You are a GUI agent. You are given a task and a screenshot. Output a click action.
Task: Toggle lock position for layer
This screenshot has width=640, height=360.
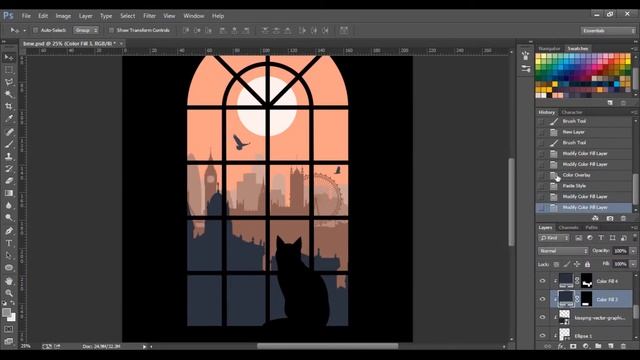pos(577,264)
